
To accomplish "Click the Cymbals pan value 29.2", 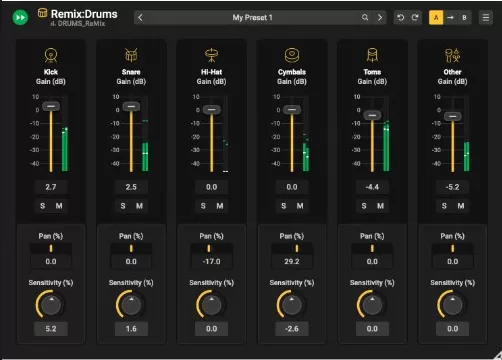I will [x=292, y=261].
